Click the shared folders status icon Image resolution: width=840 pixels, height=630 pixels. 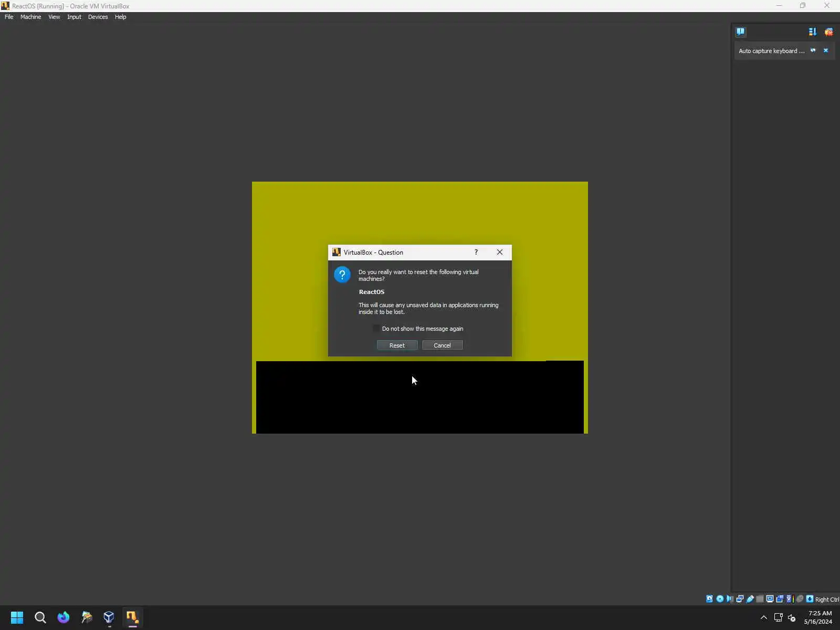[760, 599]
